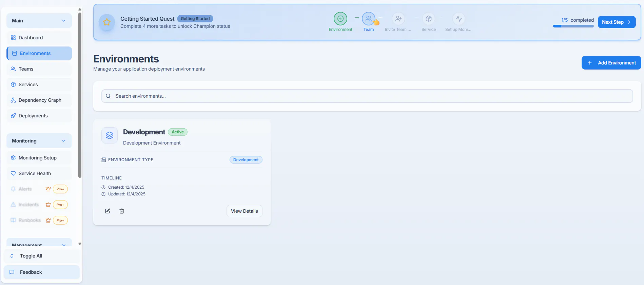The width and height of the screenshot is (644, 285).
Task: Navigate to the Services page
Action: (39, 84)
